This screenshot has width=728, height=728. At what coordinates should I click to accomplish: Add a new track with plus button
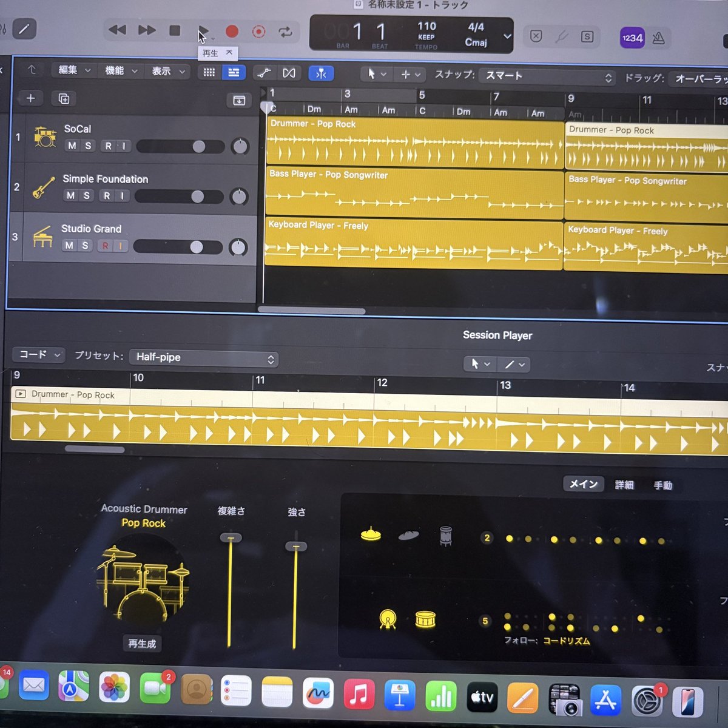(x=30, y=98)
